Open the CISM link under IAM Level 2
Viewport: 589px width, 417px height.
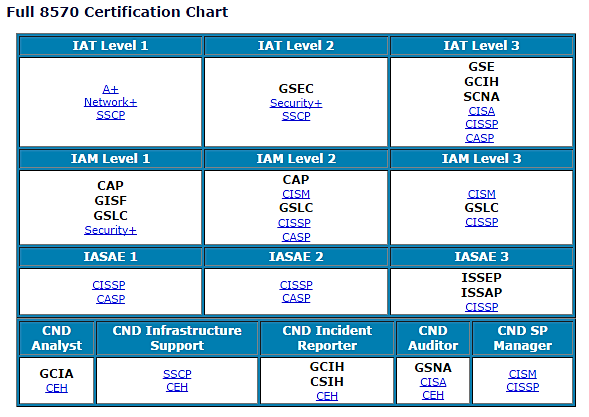pos(296,194)
